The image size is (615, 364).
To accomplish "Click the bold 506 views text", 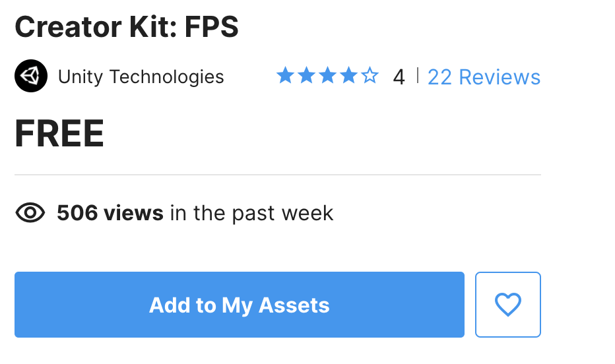I will pos(110,213).
